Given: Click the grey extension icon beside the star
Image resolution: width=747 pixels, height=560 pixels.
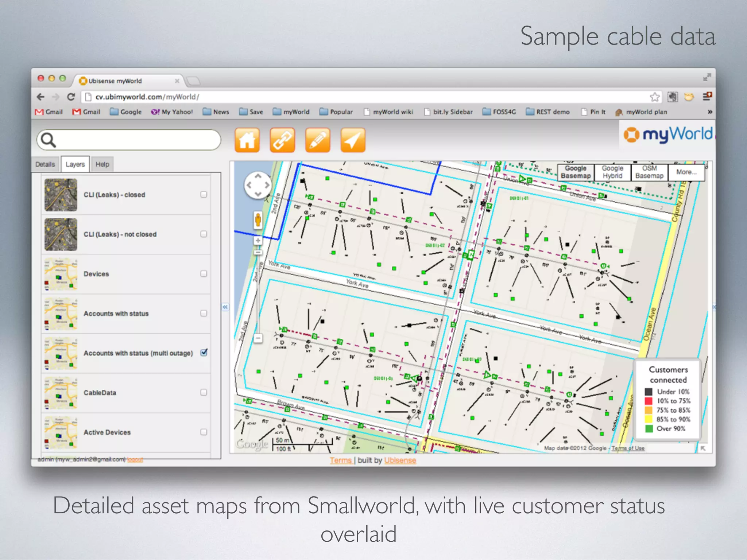Looking at the screenshot, I should pos(673,97).
